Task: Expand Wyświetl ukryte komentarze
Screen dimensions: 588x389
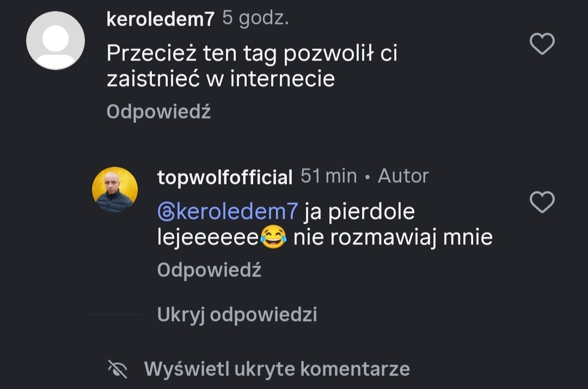Action: pos(277,369)
